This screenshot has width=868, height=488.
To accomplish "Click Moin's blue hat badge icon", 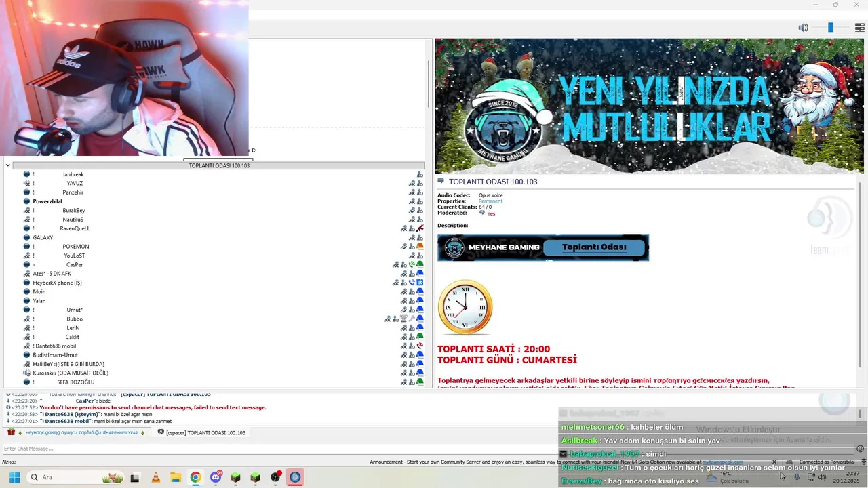I will 420,291.
